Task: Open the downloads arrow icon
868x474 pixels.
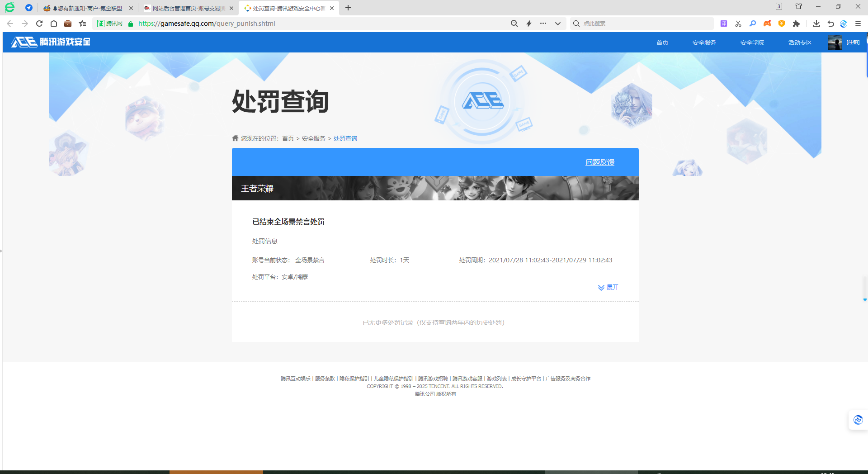Action: coord(816,24)
